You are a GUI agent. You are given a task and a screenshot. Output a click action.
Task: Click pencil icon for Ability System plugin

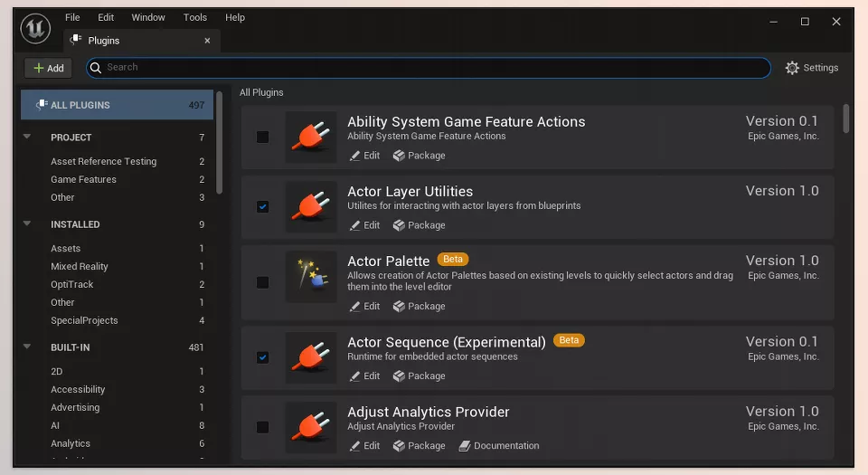point(354,156)
